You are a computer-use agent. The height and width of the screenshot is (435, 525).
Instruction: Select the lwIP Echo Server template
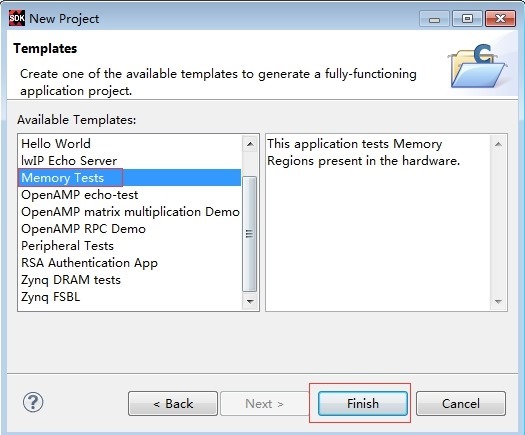(130, 161)
